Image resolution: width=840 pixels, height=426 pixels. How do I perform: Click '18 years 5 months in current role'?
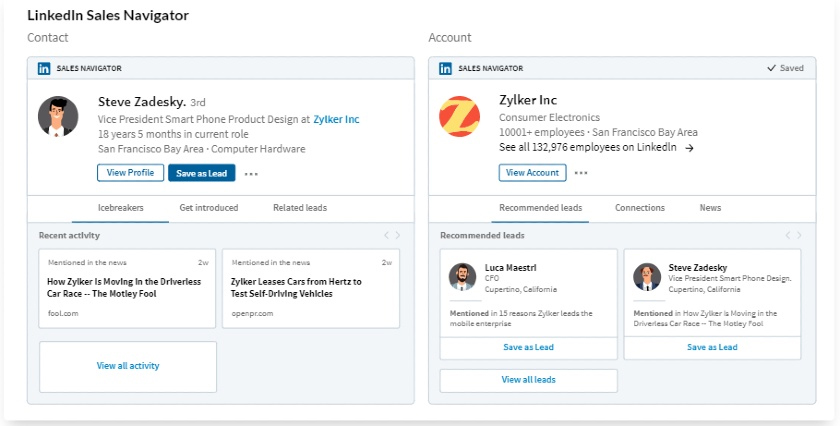tap(173, 134)
